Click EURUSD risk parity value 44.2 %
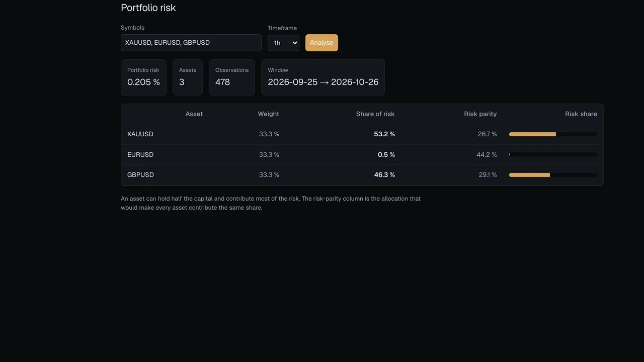 click(487, 155)
